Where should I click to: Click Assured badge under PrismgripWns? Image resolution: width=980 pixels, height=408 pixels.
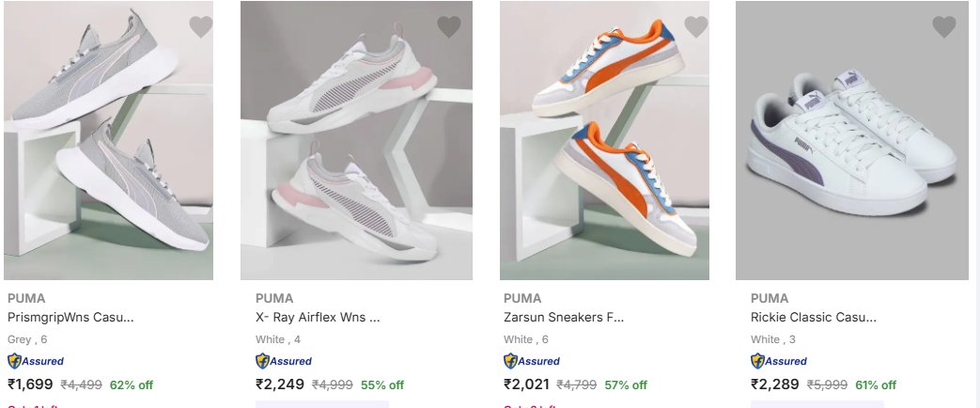pos(36,361)
